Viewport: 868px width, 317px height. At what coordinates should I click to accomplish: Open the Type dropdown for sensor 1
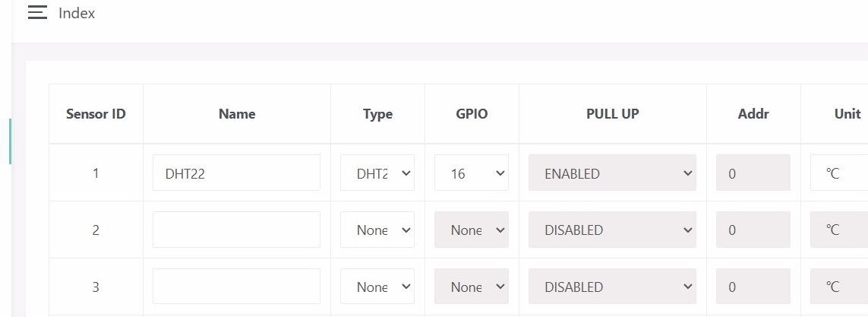coord(377,173)
